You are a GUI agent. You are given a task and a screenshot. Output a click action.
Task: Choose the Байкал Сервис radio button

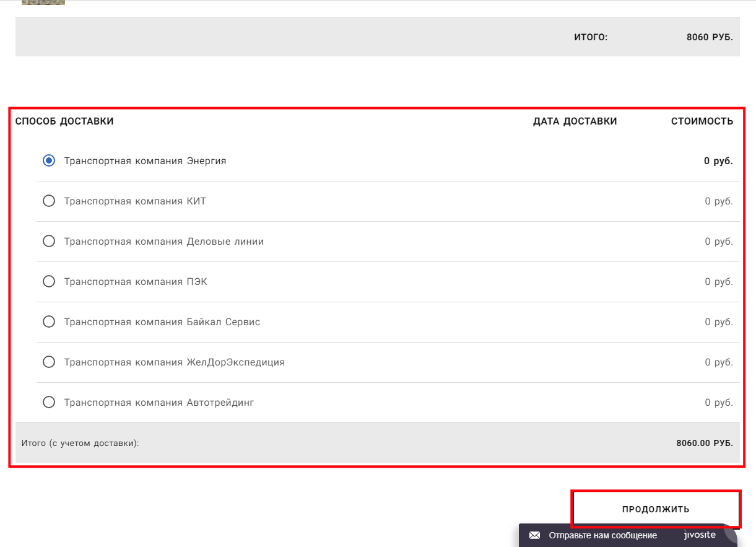pyautogui.click(x=49, y=322)
